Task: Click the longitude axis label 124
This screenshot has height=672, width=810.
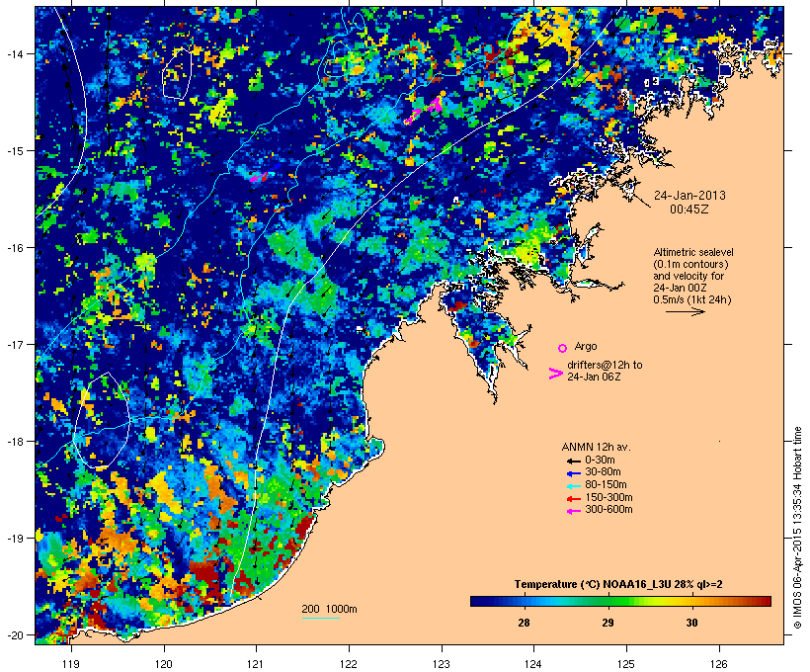Action: click(x=533, y=664)
